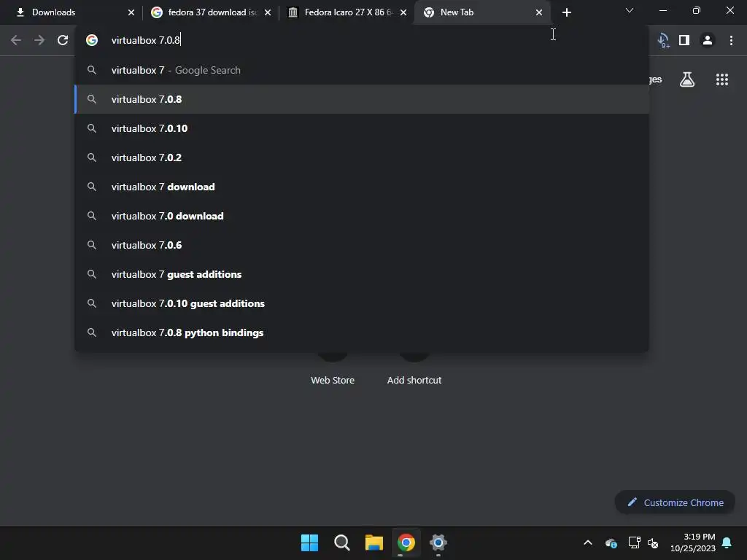Click the address bar text virtualbox 7.0.8
Viewport: 747px width, 560px height.
(x=145, y=41)
